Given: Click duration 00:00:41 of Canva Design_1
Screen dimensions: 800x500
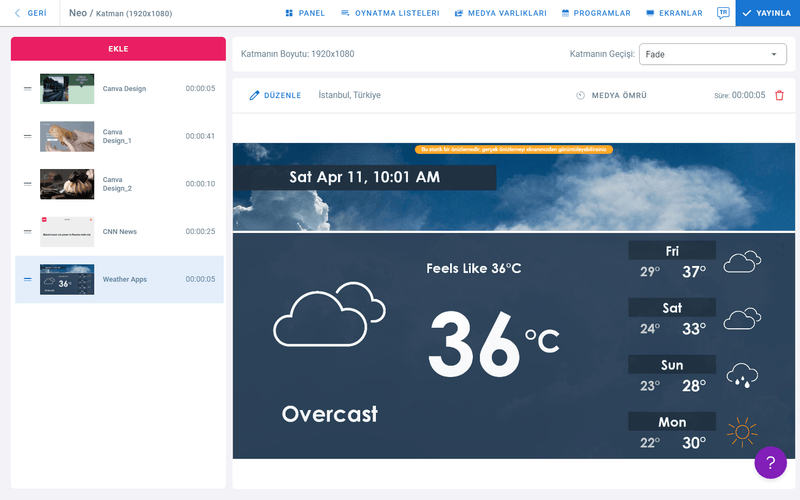Looking at the screenshot, I should tap(200, 136).
